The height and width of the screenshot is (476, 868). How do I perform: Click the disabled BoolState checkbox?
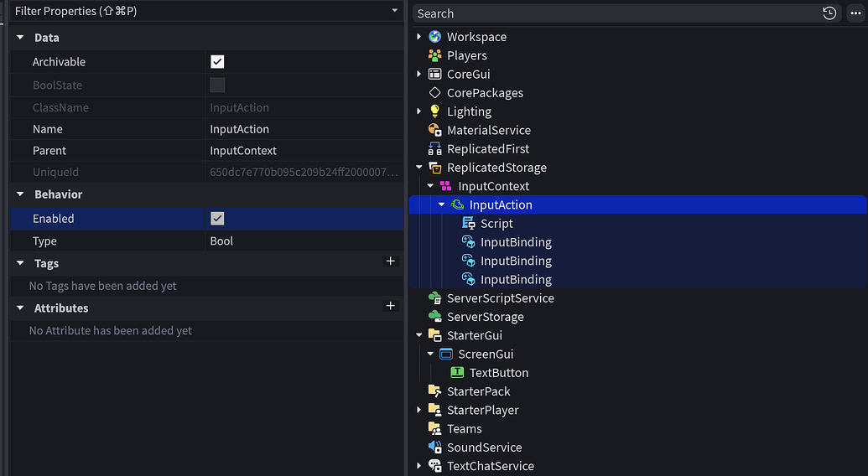(217, 85)
